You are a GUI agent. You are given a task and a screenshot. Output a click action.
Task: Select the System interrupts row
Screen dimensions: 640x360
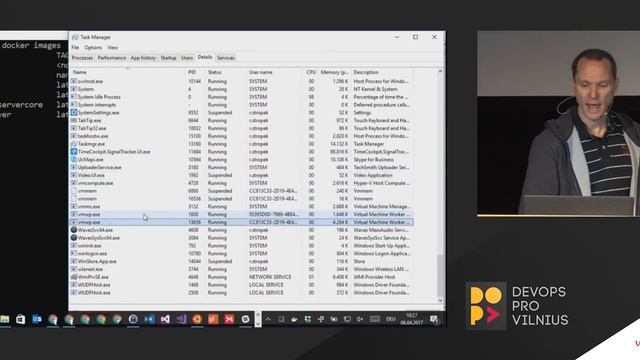(x=242, y=104)
